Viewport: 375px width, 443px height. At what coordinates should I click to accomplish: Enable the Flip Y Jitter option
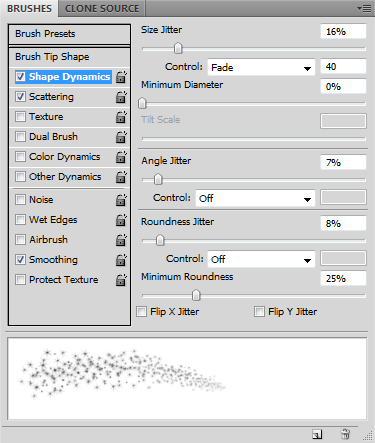[259, 312]
